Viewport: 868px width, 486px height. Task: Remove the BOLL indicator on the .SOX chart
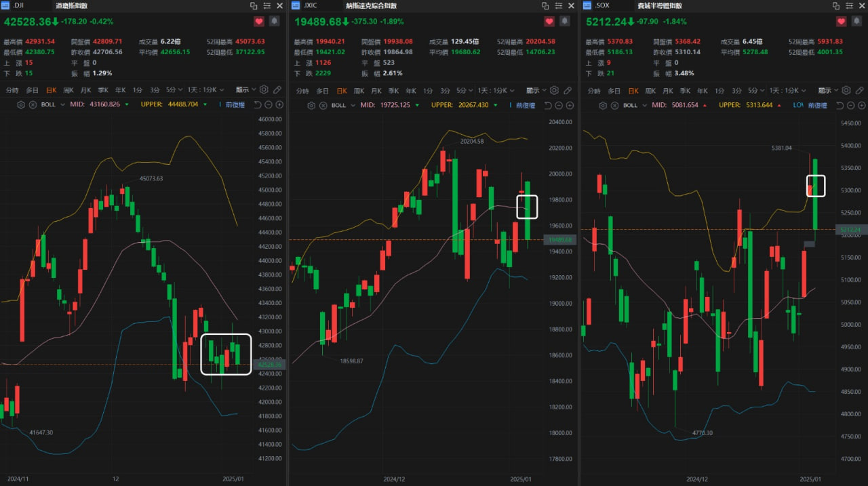[x=614, y=105]
